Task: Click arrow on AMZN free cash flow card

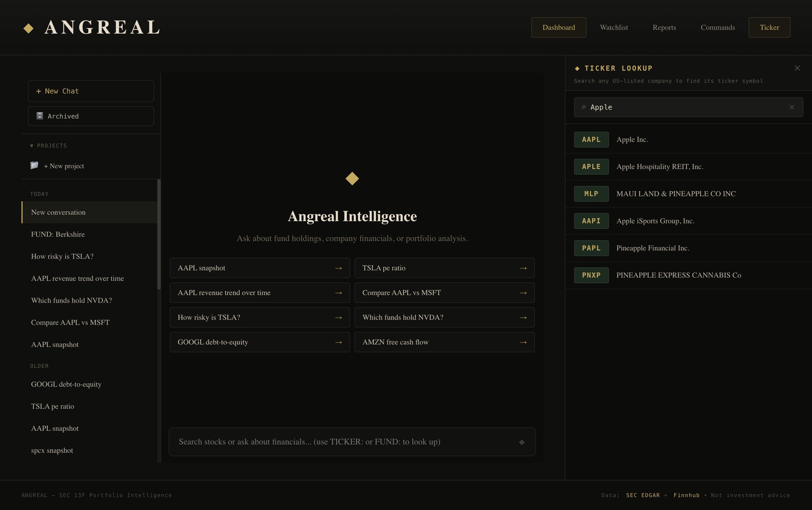Action: tap(523, 343)
